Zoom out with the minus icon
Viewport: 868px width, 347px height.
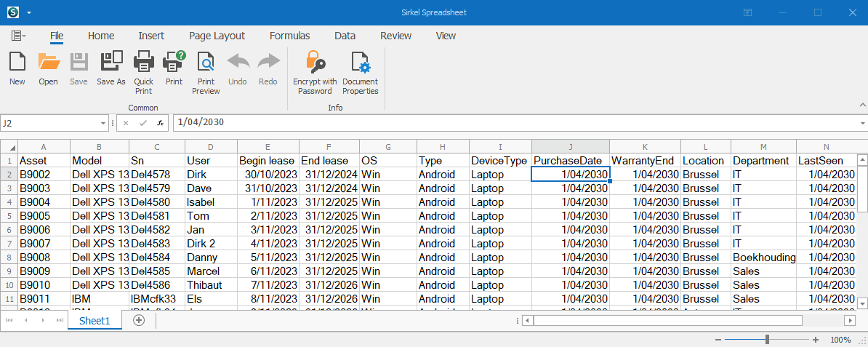pyautogui.click(x=718, y=340)
